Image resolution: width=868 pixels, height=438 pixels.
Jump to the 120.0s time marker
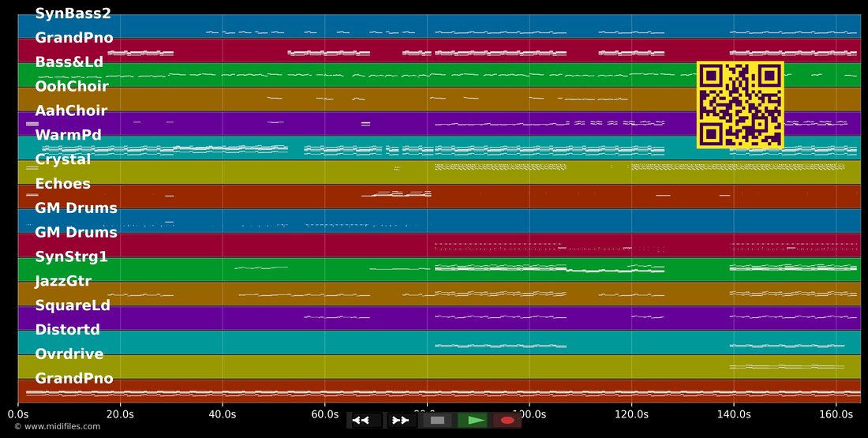click(631, 414)
